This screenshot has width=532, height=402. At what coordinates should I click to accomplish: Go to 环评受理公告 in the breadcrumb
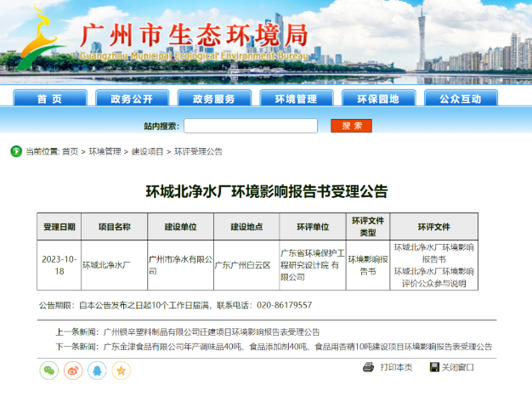point(198,151)
